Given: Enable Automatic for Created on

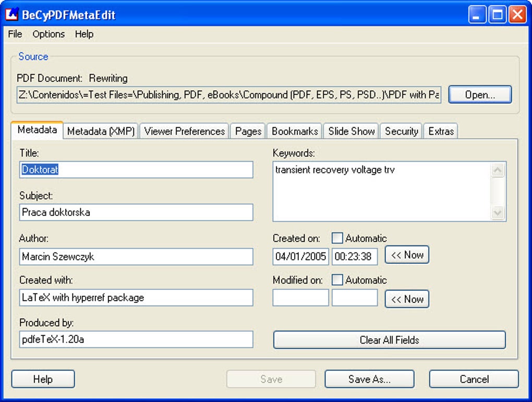Looking at the screenshot, I should pyautogui.click(x=337, y=238).
